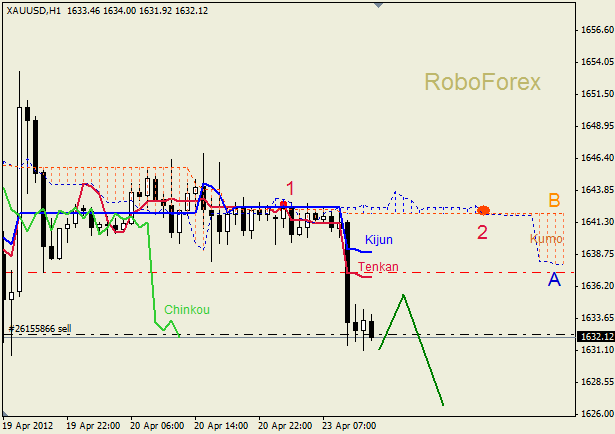The image size is (615, 434).
Task: Select the red 'Tenkan' label
Action: [x=378, y=267]
